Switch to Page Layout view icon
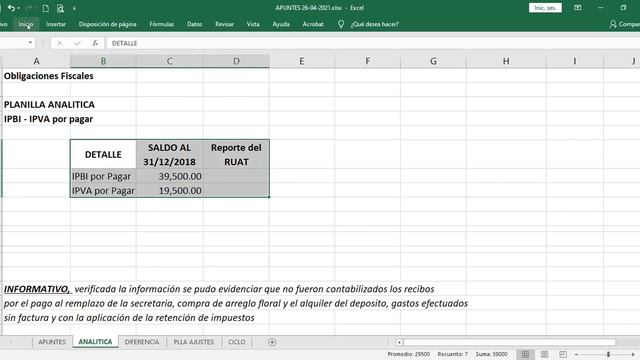Viewport: 640px width, 360px height. point(544,354)
